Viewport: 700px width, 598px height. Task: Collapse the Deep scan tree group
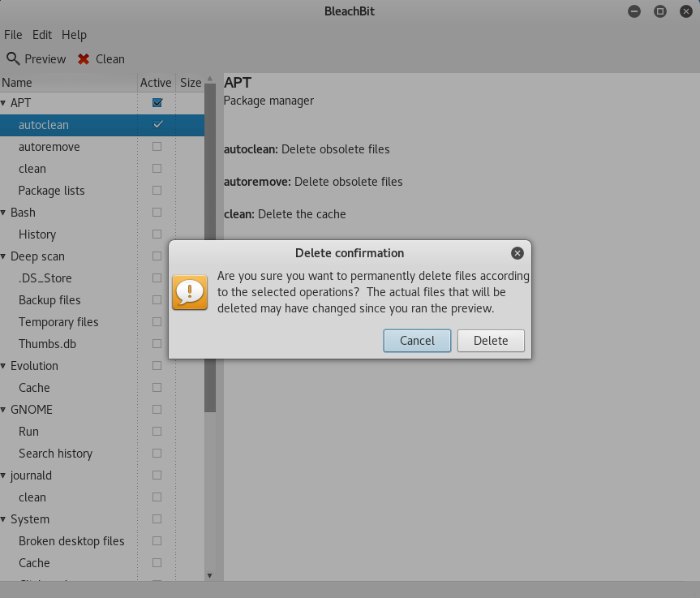3,256
